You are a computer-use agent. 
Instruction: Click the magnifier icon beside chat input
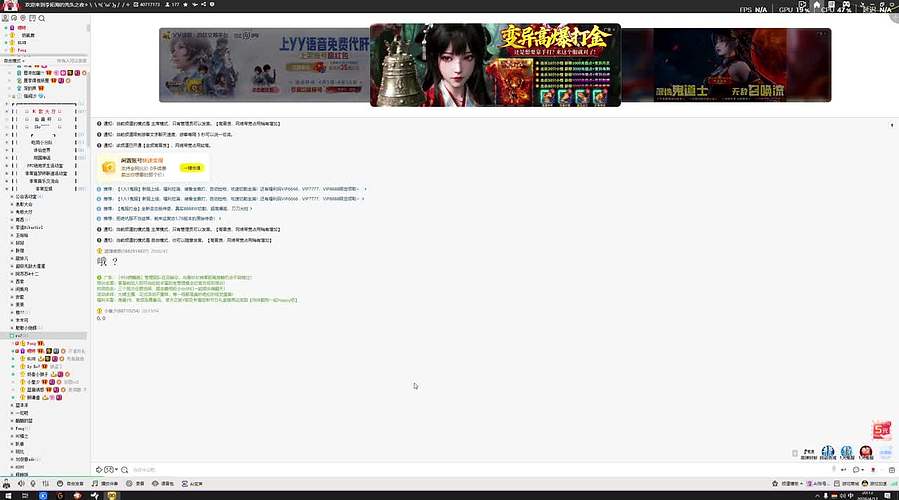click(124, 470)
